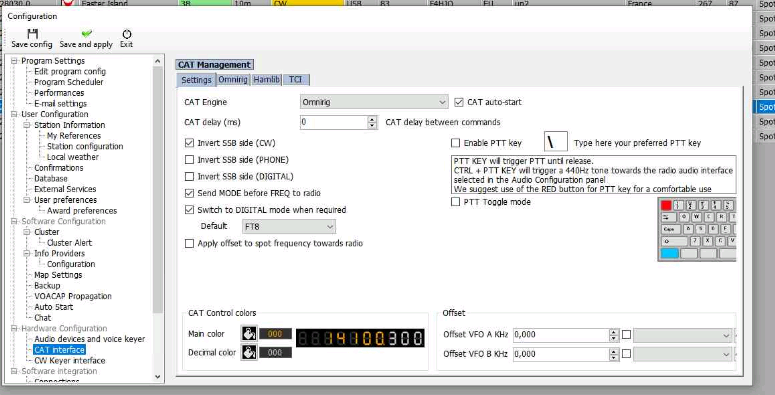Viewport: 775px width, 395px height.
Task: Switch to the Settings tab
Action: tap(196, 80)
